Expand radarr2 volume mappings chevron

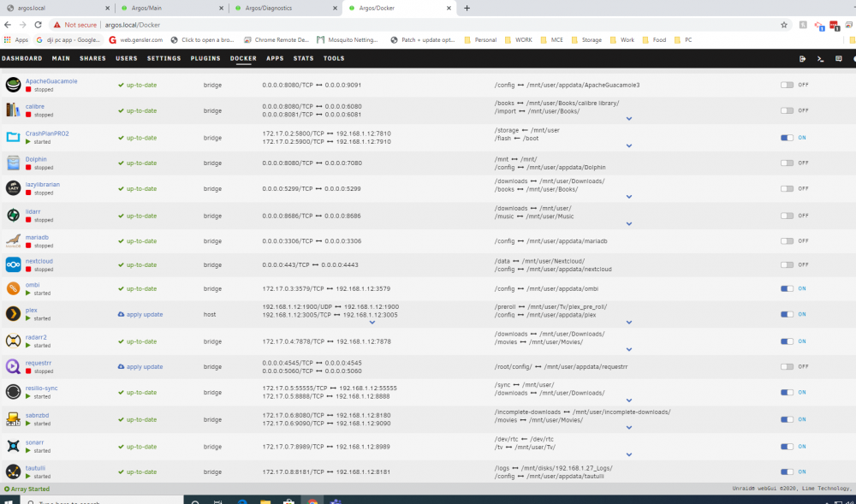[x=629, y=349]
